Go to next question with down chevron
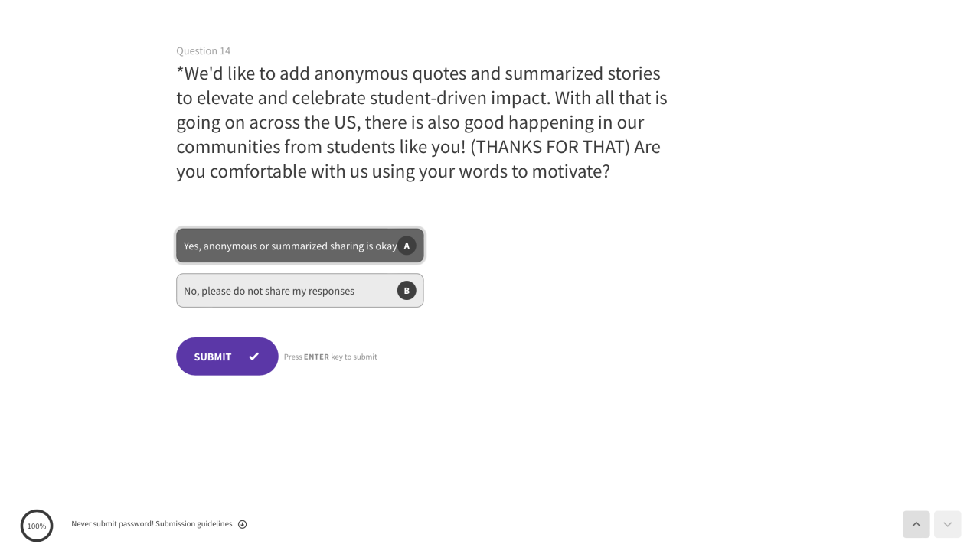The image size is (980, 557). pos(947,524)
